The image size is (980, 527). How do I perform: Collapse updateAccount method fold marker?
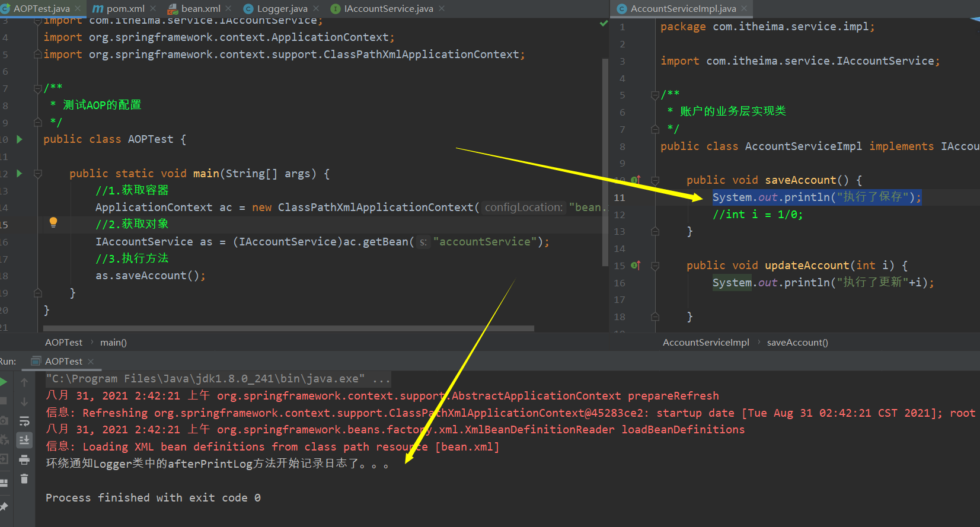655,266
